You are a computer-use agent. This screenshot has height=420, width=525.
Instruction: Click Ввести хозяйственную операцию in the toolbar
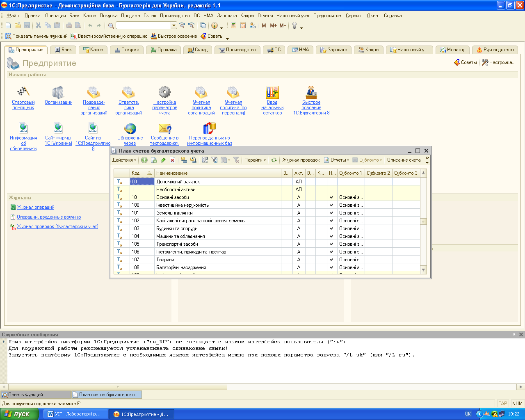[x=109, y=36]
